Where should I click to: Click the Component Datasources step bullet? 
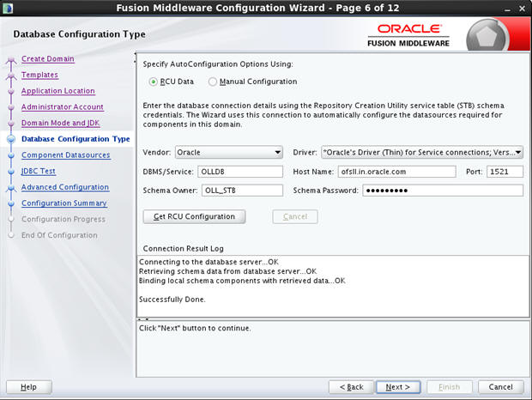tap(11, 155)
